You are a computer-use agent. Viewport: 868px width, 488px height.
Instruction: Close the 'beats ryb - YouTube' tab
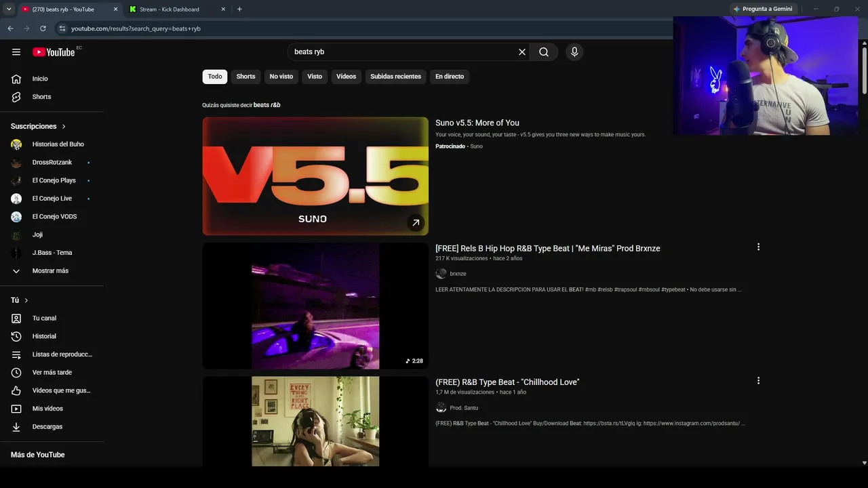(x=115, y=9)
